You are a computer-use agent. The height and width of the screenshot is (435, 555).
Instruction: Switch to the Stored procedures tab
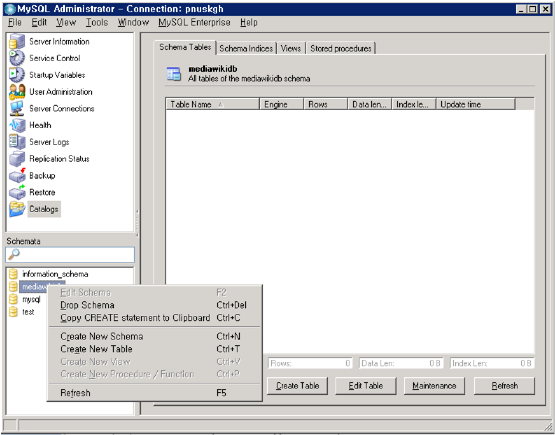coord(341,48)
